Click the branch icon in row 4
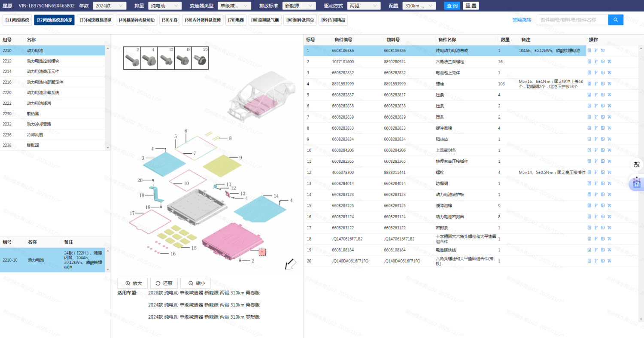The height and width of the screenshot is (338, 644). click(x=596, y=84)
